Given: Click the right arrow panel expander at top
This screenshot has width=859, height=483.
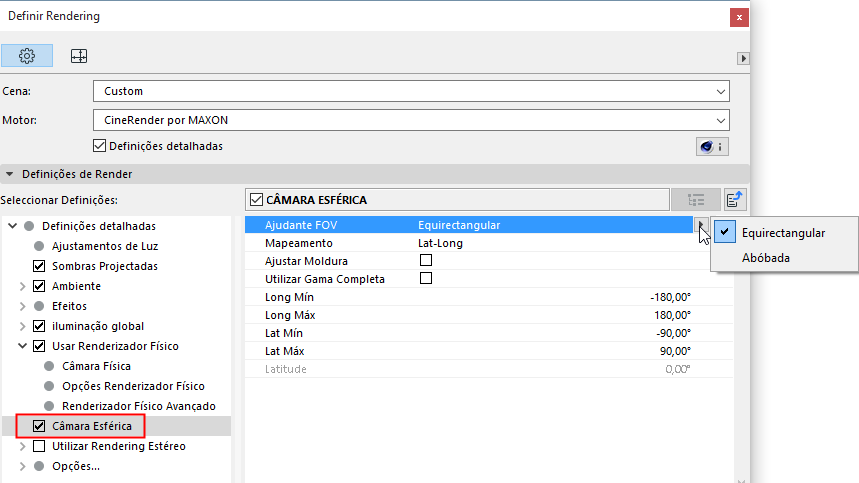Looking at the screenshot, I should 743,59.
